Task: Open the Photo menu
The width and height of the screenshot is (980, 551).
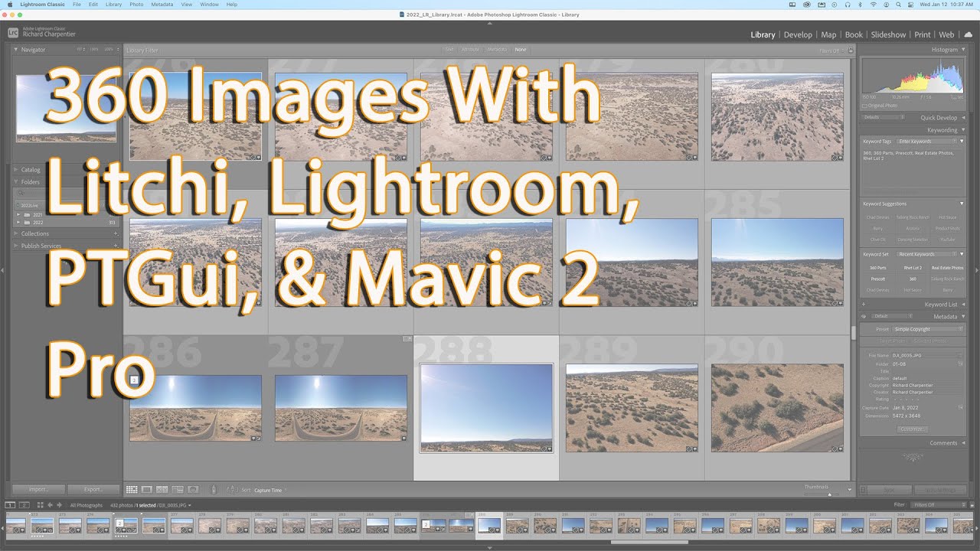Action: pyautogui.click(x=136, y=5)
